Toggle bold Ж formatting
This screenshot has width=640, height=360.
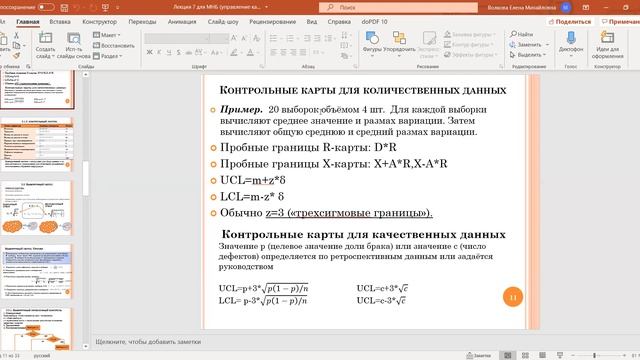point(149,52)
